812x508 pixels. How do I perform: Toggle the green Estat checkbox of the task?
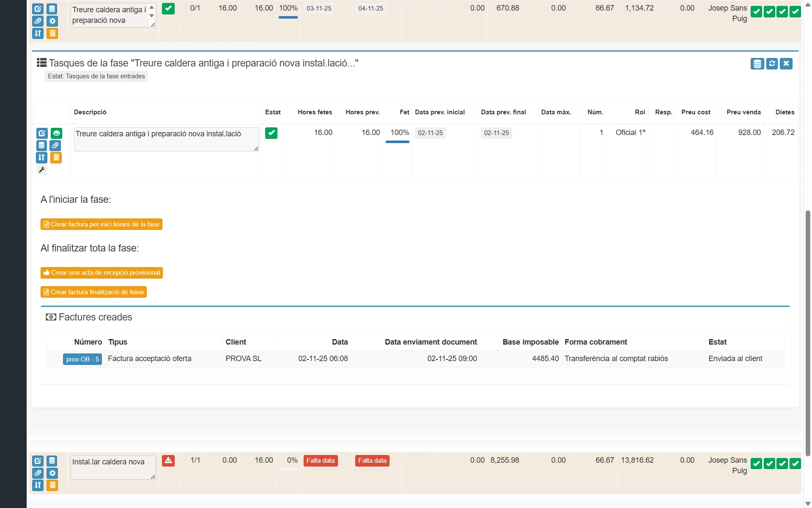(271, 133)
